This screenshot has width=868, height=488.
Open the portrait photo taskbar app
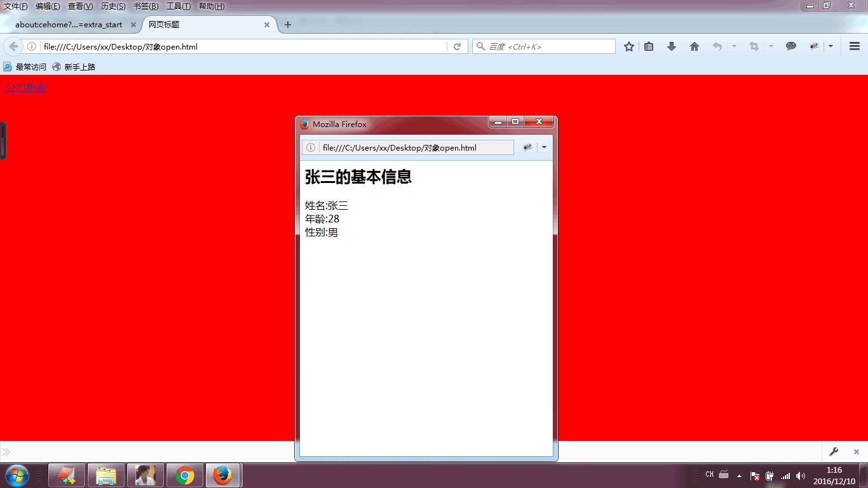point(146,475)
